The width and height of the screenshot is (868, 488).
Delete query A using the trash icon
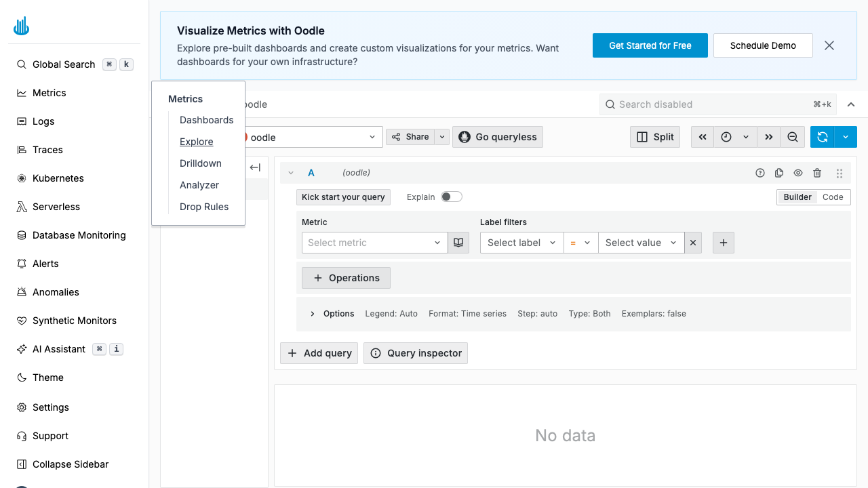click(817, 173)
